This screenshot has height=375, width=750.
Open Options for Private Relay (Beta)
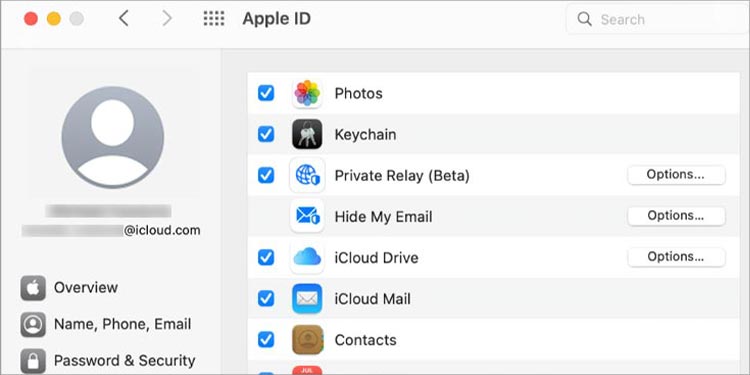676,175
